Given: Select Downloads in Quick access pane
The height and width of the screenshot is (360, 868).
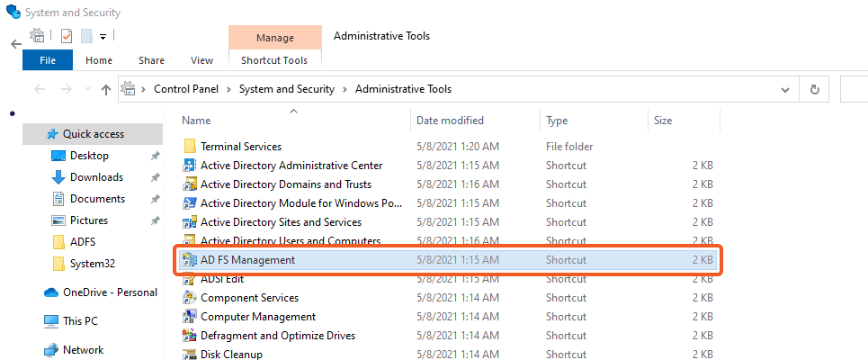Looking at the screenshot, I should click(x=96, y=177).
